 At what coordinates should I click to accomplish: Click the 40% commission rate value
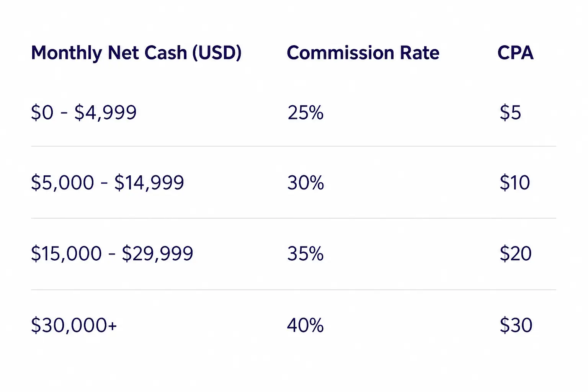pyautogui.click(x=305, y=325)
